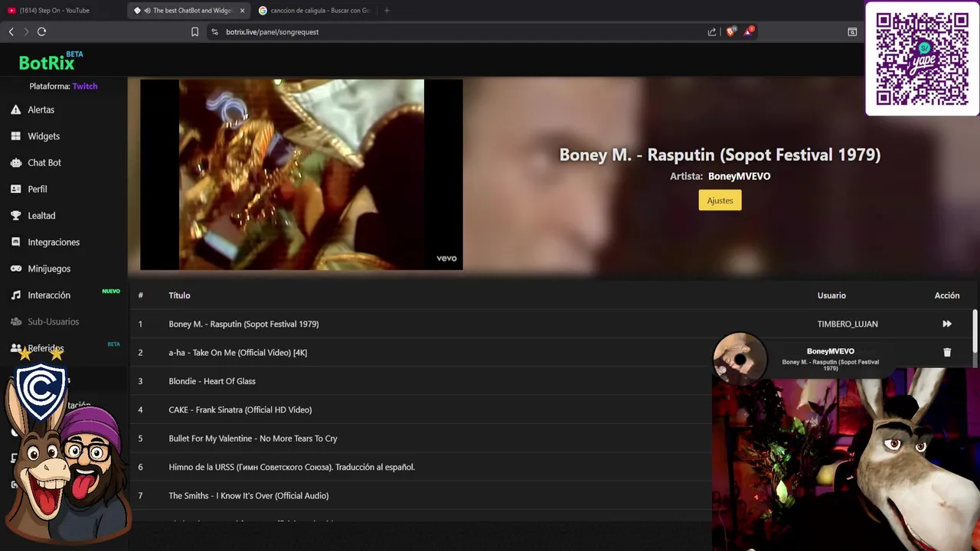This screenshot has height=551, width=980.
Task: Click the Usuario column header
Action: point(831,295)
